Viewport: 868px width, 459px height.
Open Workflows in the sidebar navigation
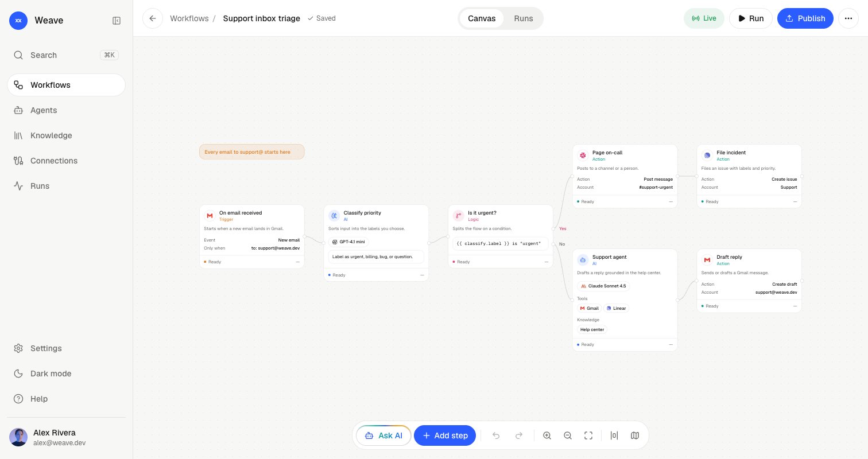pos(67,85)
